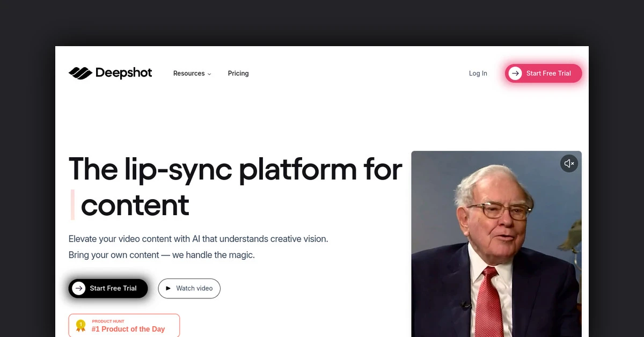Click the Deepshot wordmark text
This screenshot has height=337, width=644.
123,73
